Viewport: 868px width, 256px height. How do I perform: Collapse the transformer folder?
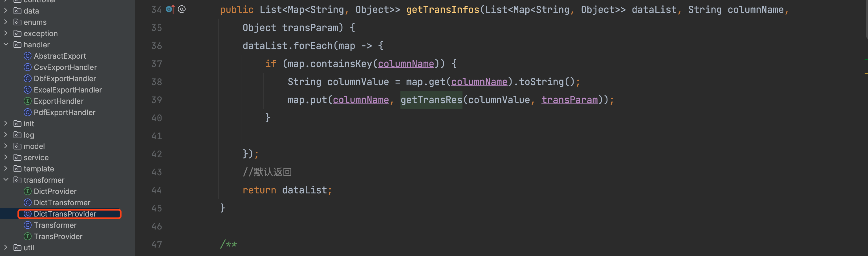point(6,180)
